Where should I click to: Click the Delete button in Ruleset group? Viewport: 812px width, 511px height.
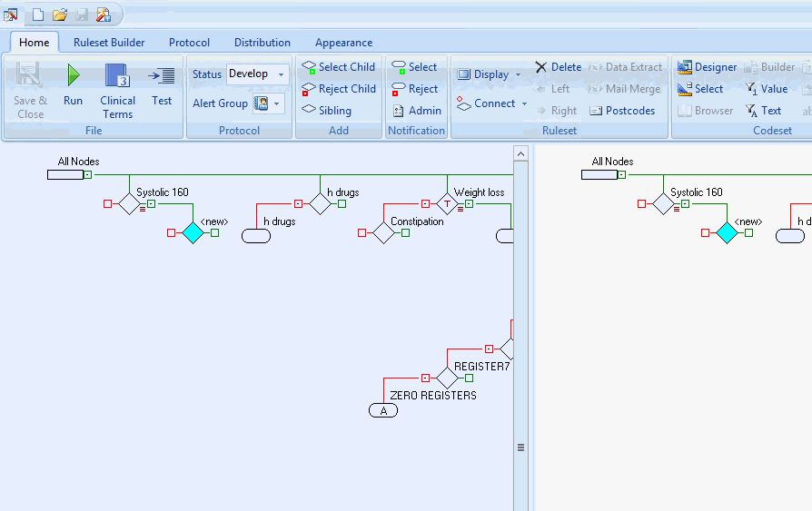tap(558, 67)
